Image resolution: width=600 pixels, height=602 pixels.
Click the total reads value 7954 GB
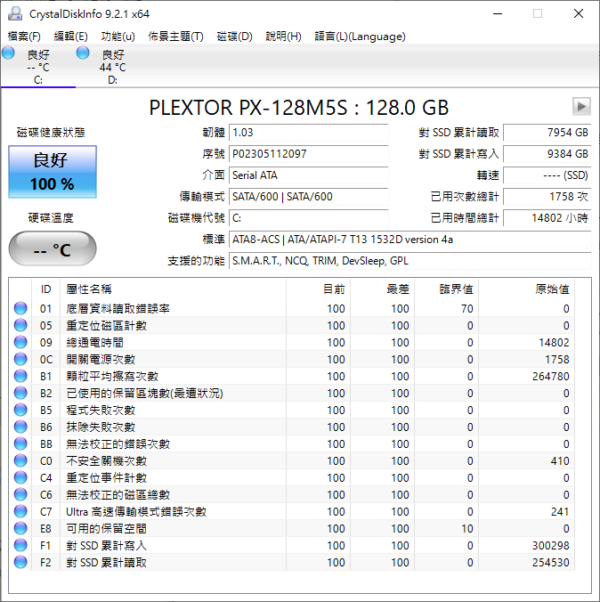click(x=547, y=132)
